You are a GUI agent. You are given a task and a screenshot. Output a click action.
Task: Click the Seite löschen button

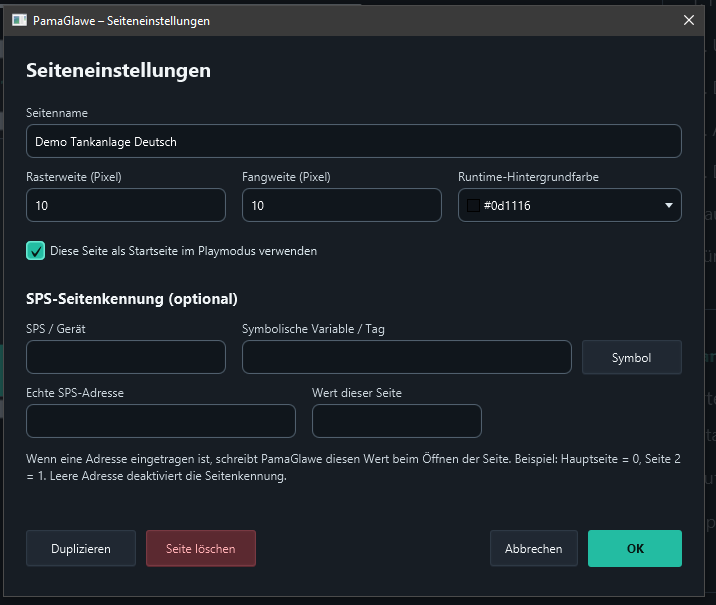pyautogui.click(x=201, y=548)
